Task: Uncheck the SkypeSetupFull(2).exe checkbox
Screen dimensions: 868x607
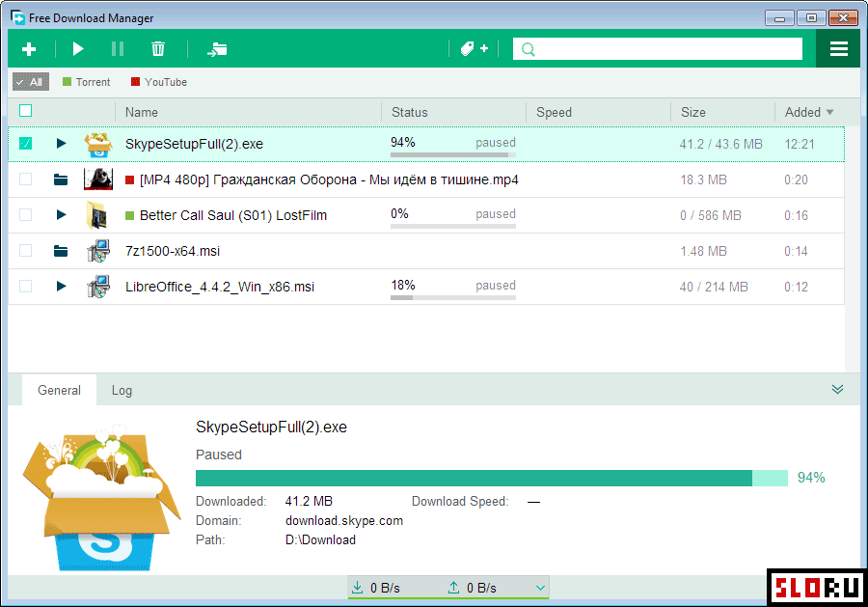Action: 25,144
